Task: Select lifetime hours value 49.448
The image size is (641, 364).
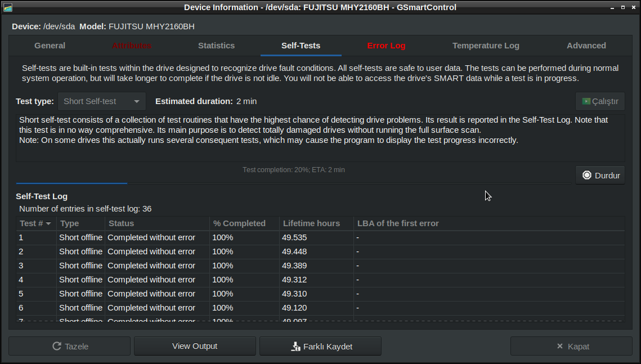Action: click(x=294, y=251)
